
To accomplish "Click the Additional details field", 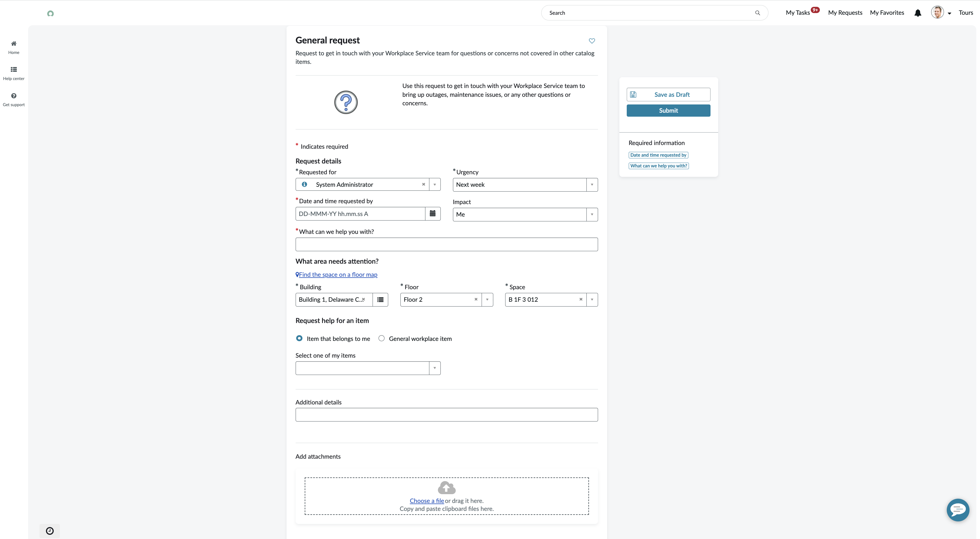I will click(x=447, y=415).
